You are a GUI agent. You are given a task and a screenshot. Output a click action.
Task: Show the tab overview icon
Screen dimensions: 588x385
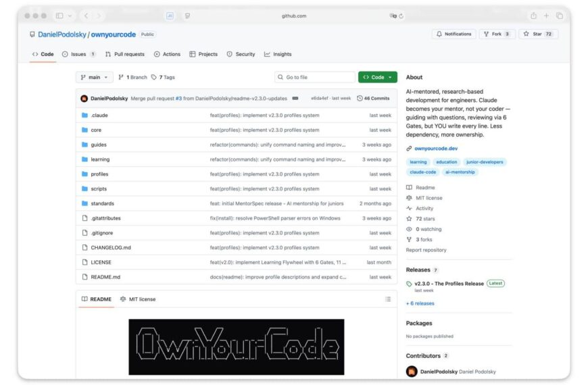tap(560, 16)
